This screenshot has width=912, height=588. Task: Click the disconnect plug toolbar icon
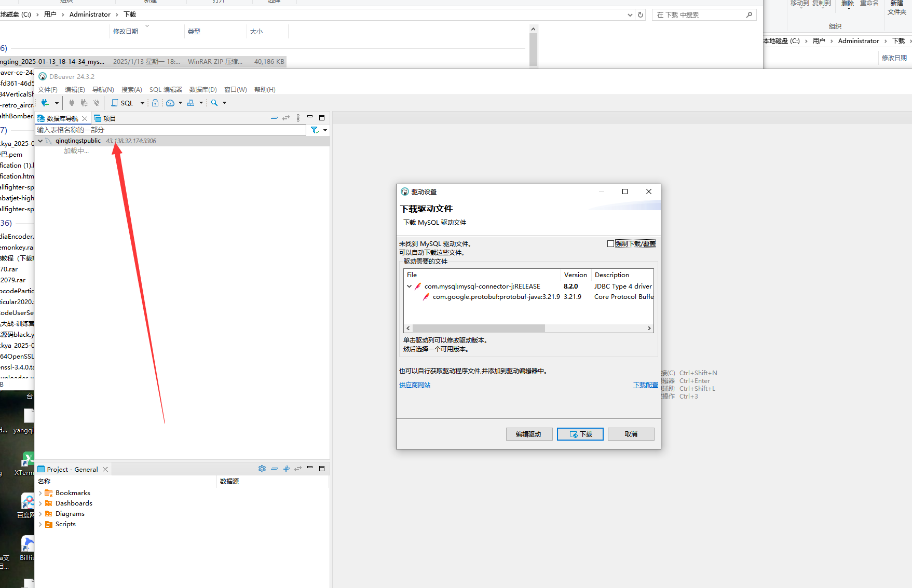pyautogui.click(x=97, y=103)
